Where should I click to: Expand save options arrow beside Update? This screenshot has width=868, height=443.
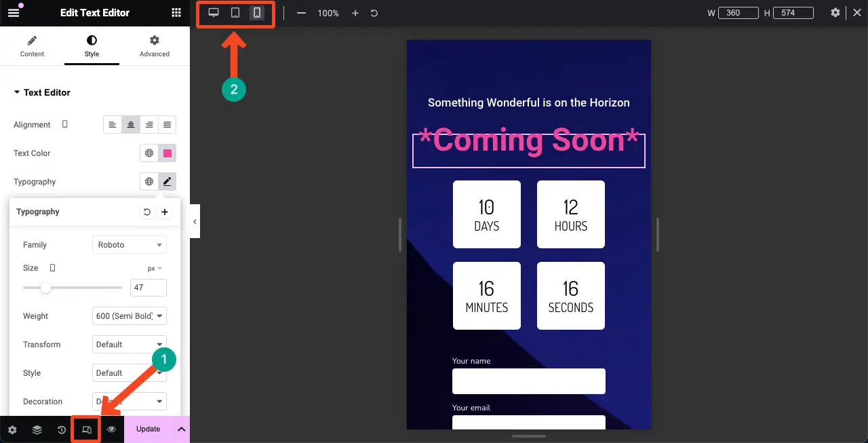182,429
